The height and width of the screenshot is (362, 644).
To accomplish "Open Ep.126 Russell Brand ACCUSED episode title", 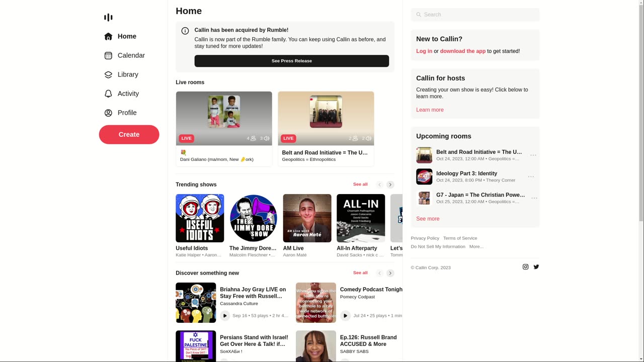I will pyautogui.click(x=368, y=341).
